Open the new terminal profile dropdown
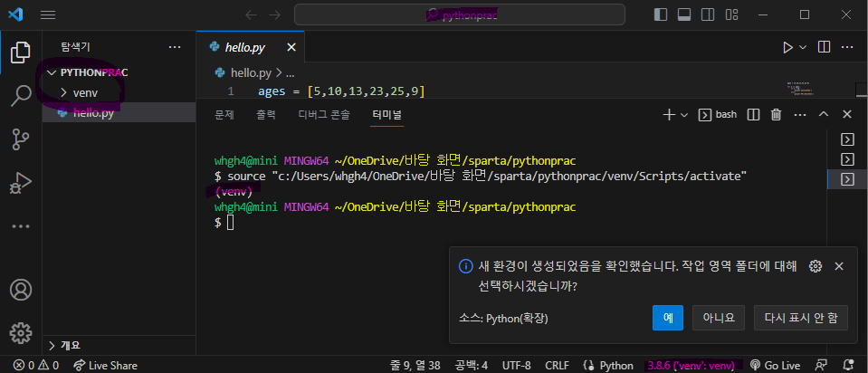The width and height of the screenshot is (868, 373). 683,115
